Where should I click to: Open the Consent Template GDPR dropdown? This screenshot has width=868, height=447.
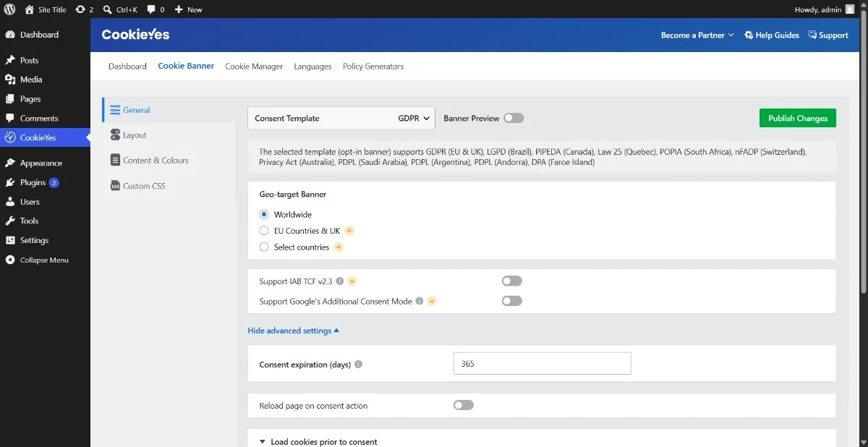coord(341,118)
